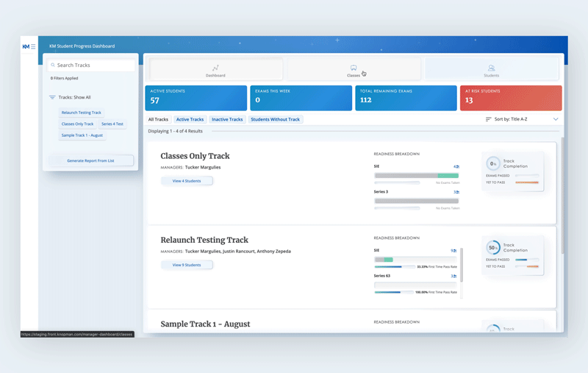The image size is (588, 373).
Task: Click Generate Report From List button
Action: coord(90,160)
